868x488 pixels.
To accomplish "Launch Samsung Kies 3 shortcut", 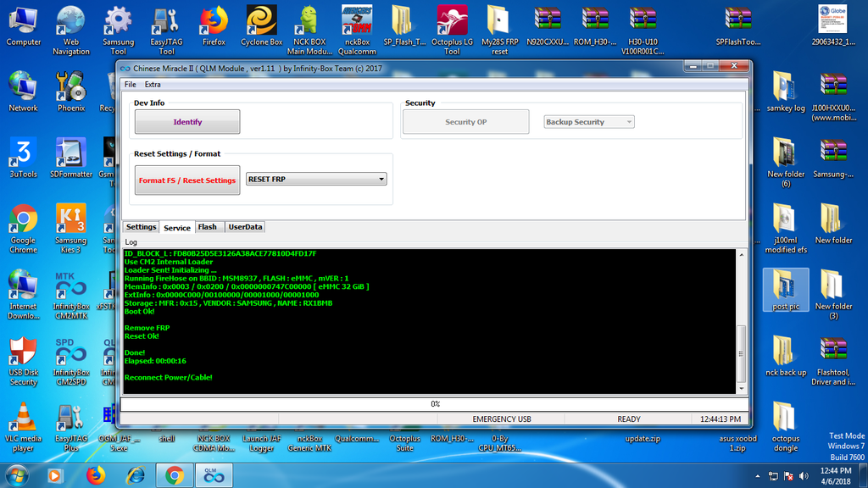I will coord(70,223).
